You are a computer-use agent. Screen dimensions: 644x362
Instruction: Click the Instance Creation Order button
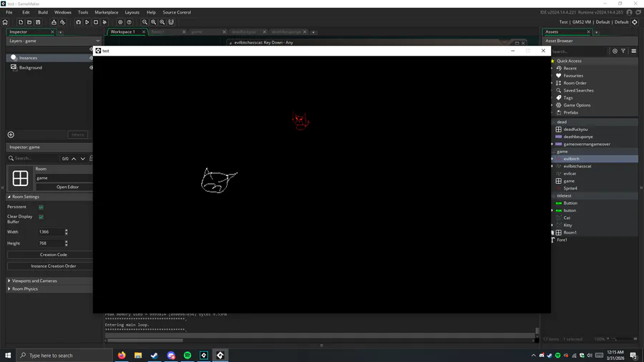point(54,266)
